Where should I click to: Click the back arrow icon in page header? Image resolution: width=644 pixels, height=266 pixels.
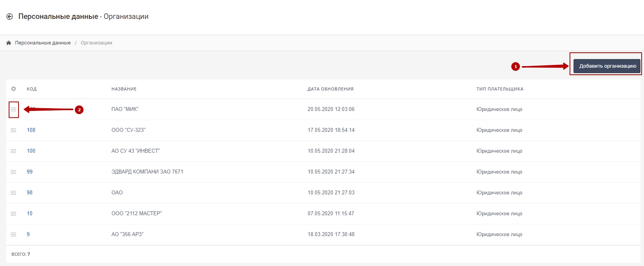pos(10,17)
